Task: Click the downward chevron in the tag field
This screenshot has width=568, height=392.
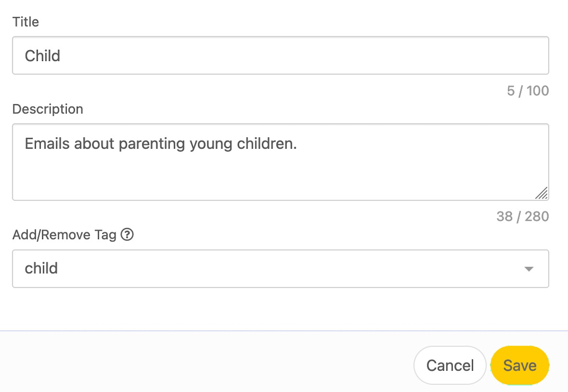Action: (529, 268)
